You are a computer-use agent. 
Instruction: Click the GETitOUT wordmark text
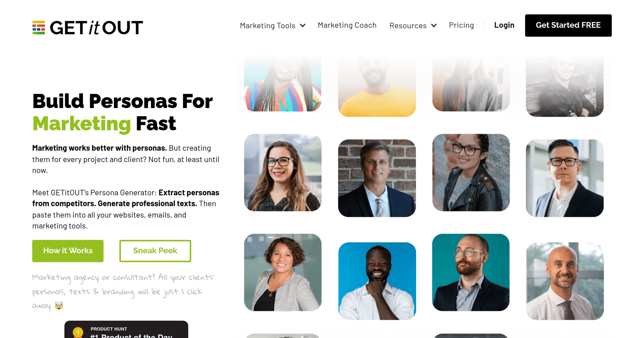[x=96, y=28]
